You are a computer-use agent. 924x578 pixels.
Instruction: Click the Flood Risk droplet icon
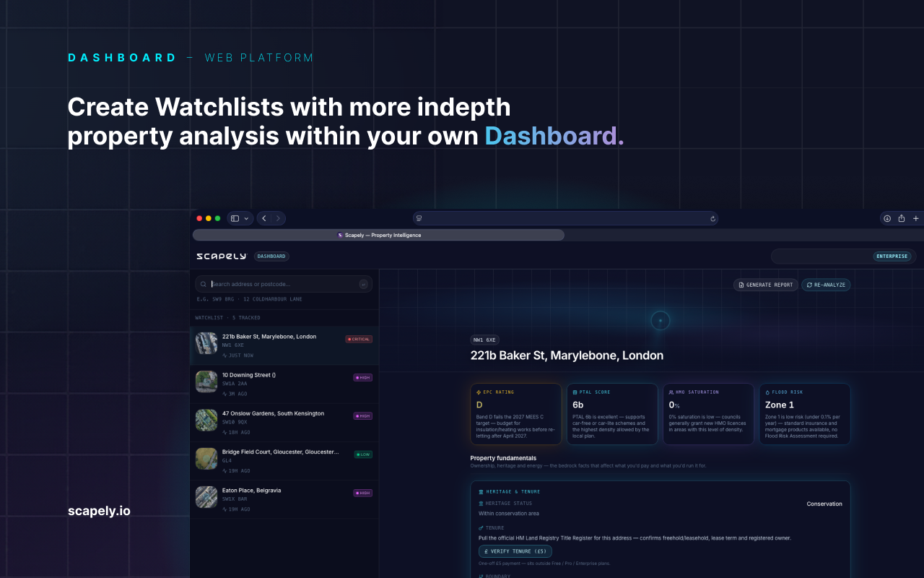click(x=767, y=392)
